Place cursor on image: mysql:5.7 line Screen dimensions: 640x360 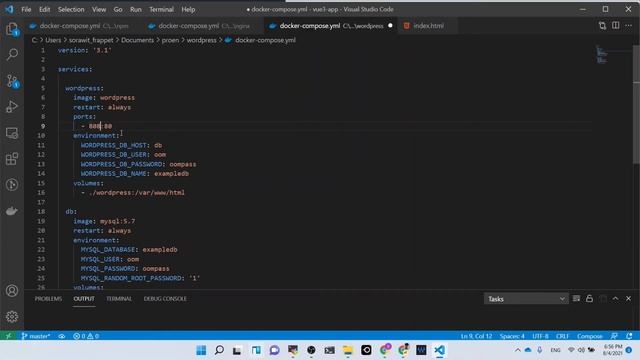point(104,221)
